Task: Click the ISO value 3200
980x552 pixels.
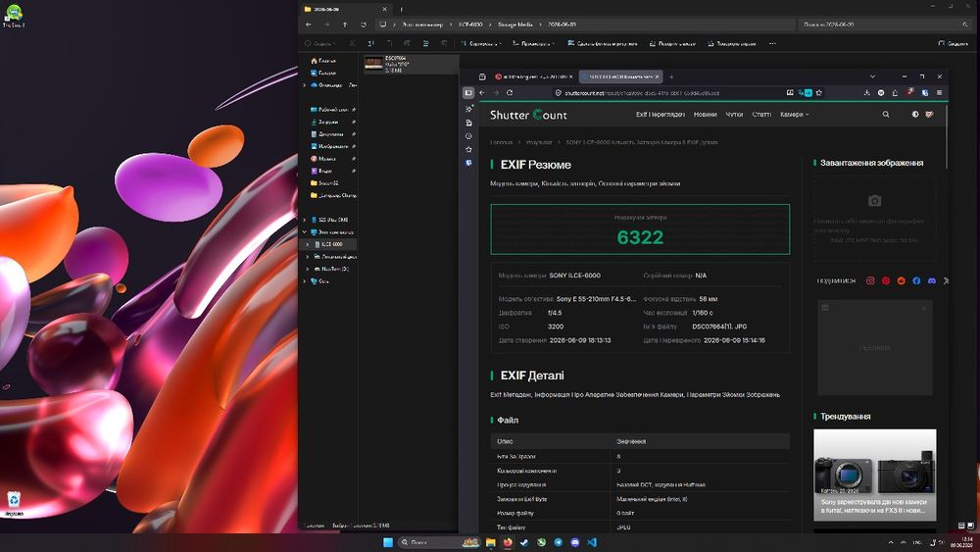Action: pos(556,326)
